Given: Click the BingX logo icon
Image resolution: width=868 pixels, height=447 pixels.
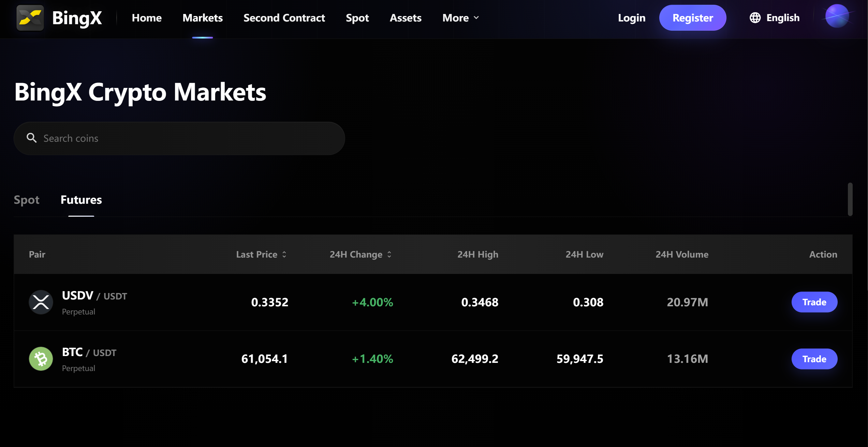Looking at the screenshot, I should [x=30, y=18].
